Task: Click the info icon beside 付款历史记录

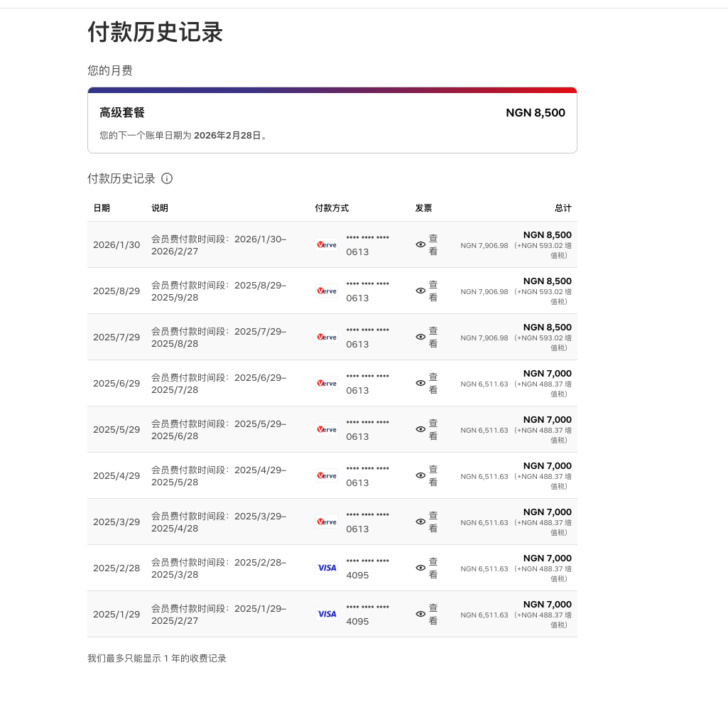Action: pyautogui.click(x=167, y=178)
